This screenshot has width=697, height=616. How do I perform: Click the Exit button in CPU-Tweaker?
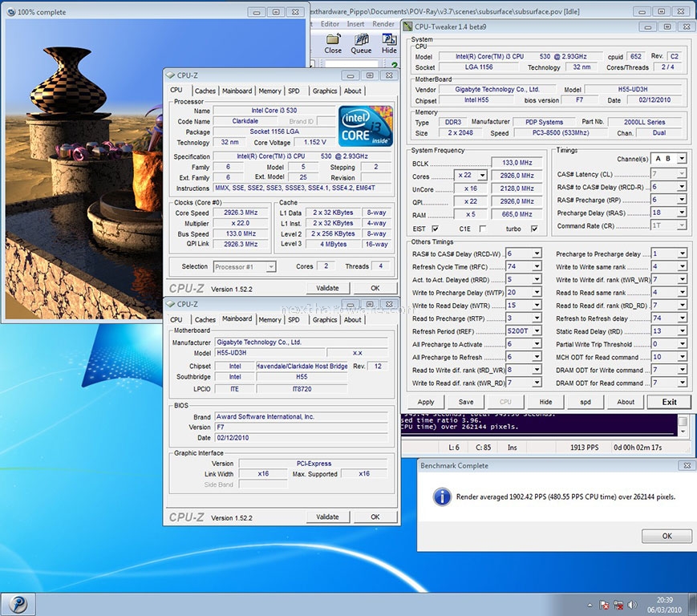[x=670, y=402]
